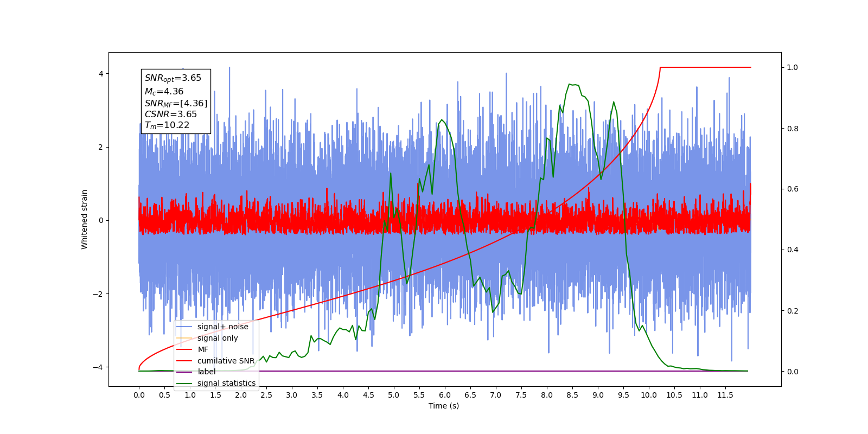Click the x-axis tick label 10.0
This screenshot has height=434, width=868.
coord(649,395)
